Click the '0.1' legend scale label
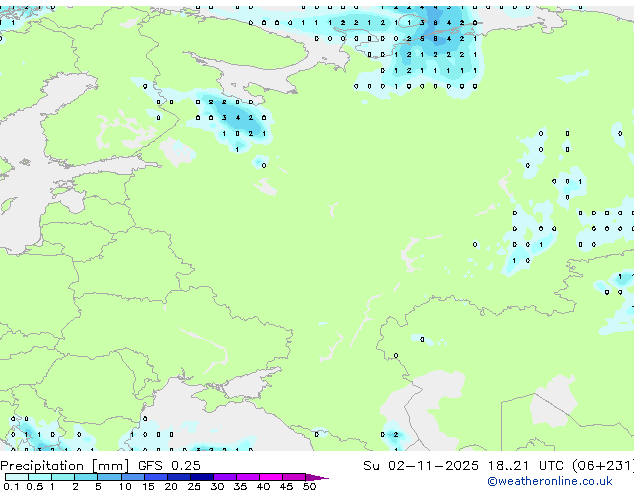634x490 pixels. (11, 486)
